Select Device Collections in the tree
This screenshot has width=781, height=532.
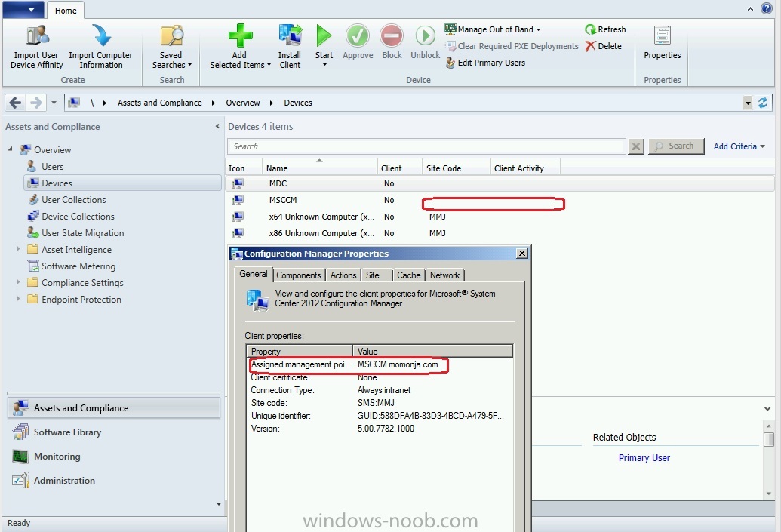pos(78,216)
